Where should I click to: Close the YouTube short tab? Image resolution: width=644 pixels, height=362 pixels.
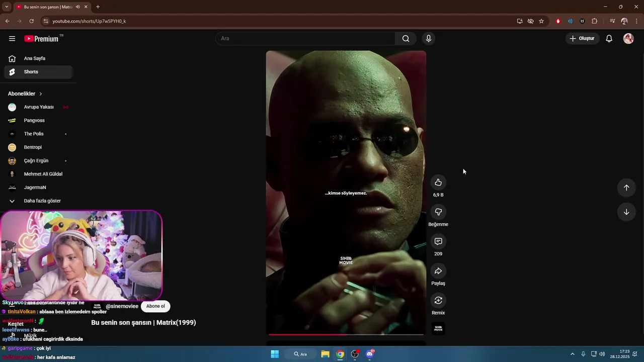point(85,7)
